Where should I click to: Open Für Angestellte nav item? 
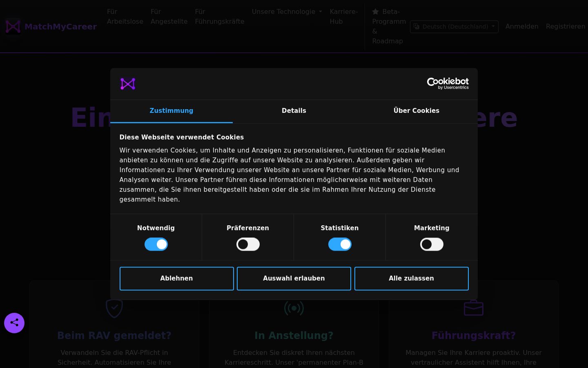[169, 17]
